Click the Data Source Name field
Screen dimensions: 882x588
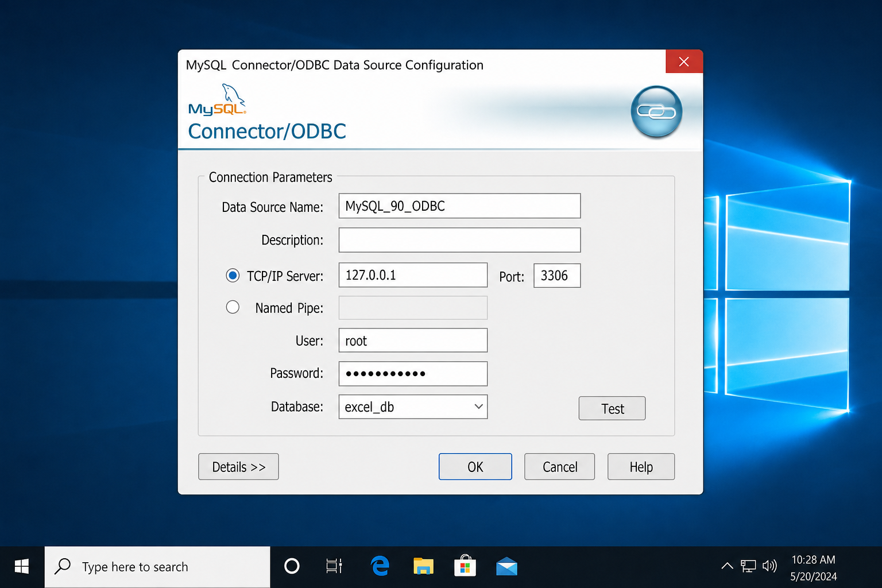(459, 206)
